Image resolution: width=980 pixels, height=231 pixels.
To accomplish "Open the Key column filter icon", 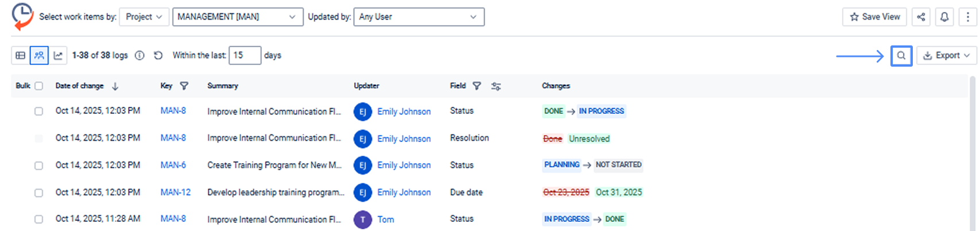I will coord(184,86).
